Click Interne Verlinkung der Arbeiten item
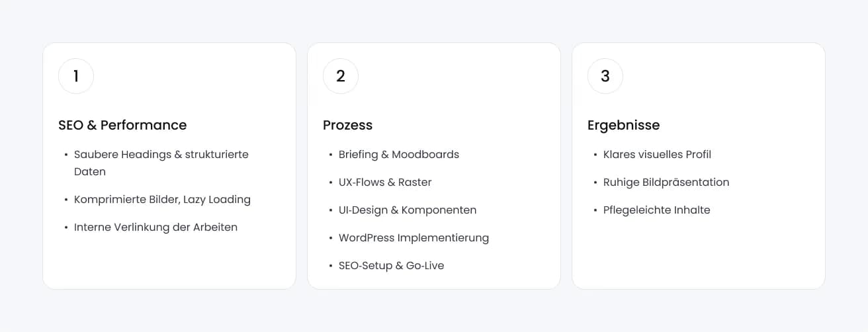 [155, 227]
